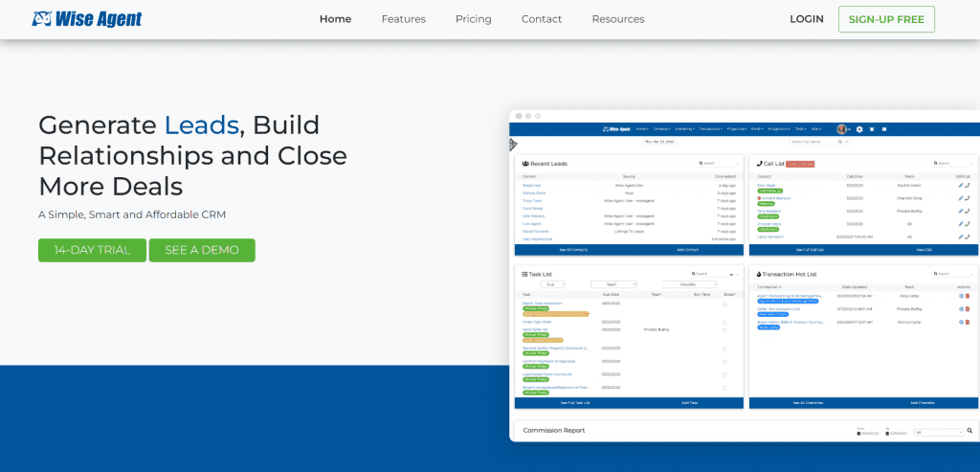980x472 pixels.
Task: Click edit pencil for Chandler Bing call row
Action: tap(961, 198)
